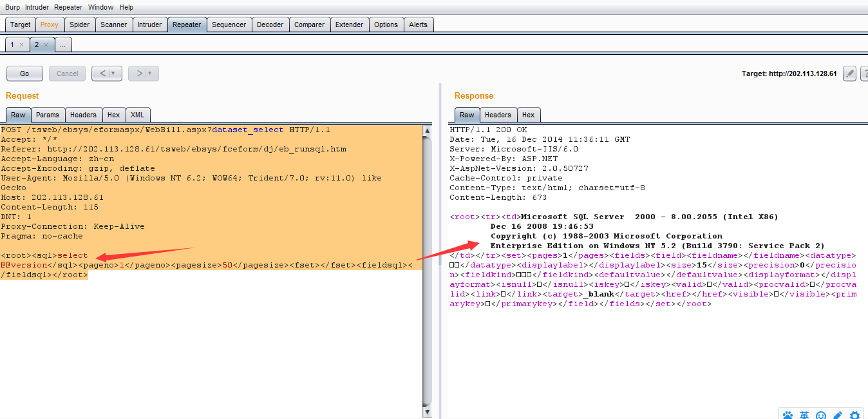Image resolution: width=868 pixels, height=419 pixels.
Task: Open the Repeater menu in menu bar
Action: (x=68, y=7)
